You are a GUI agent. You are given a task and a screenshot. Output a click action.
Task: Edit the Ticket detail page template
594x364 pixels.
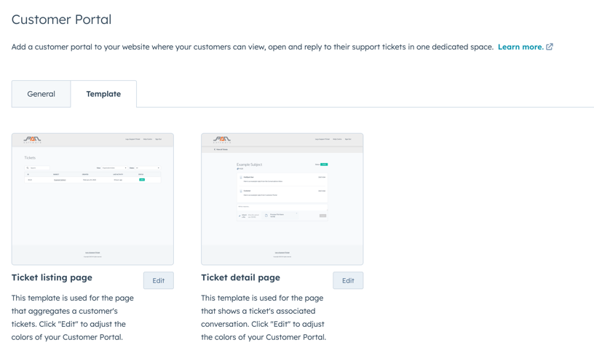[x=348, y=281]
